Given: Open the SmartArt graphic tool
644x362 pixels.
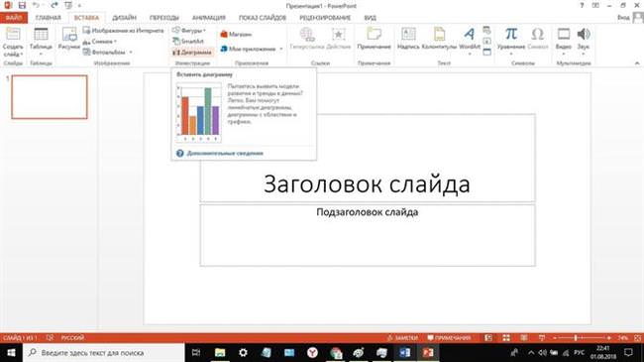Looking at the screenshot, I should point(188,41).
